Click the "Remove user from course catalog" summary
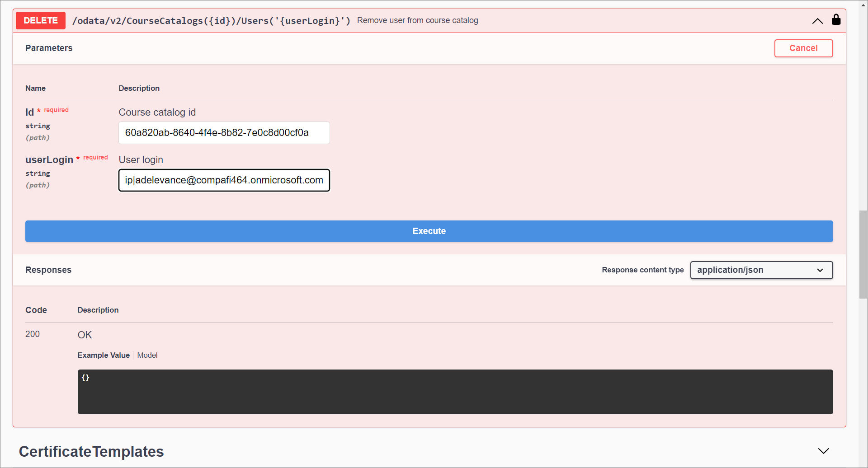 coord(417,21)
